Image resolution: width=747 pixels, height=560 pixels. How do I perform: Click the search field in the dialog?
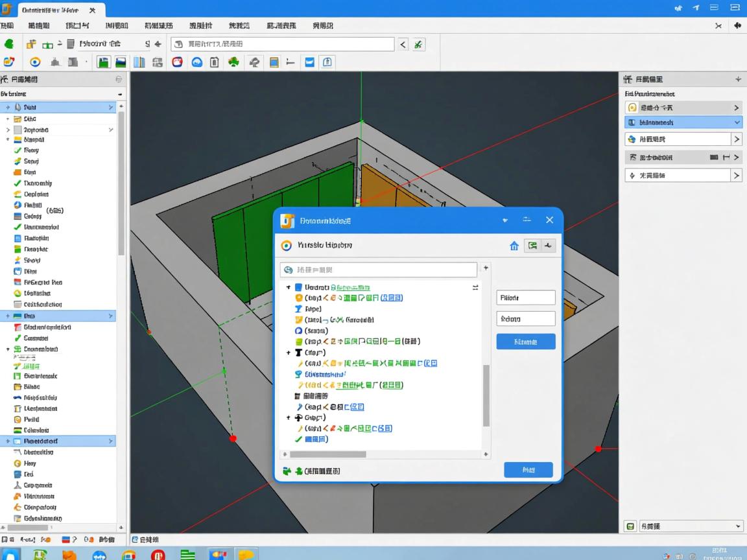[379, 270]
